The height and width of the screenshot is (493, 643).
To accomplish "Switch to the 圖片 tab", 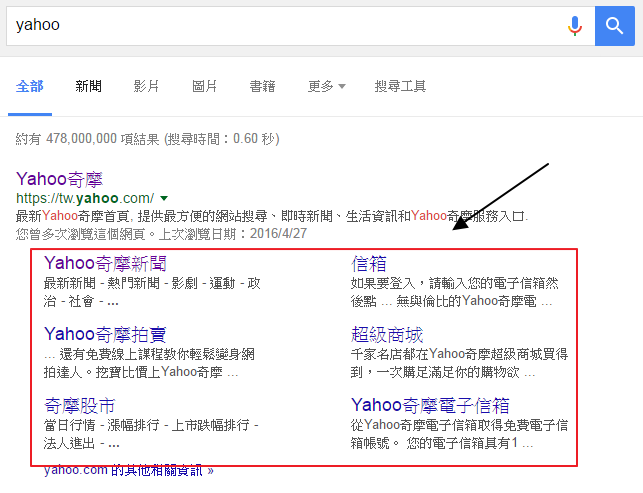I will (x=204, y=87).
